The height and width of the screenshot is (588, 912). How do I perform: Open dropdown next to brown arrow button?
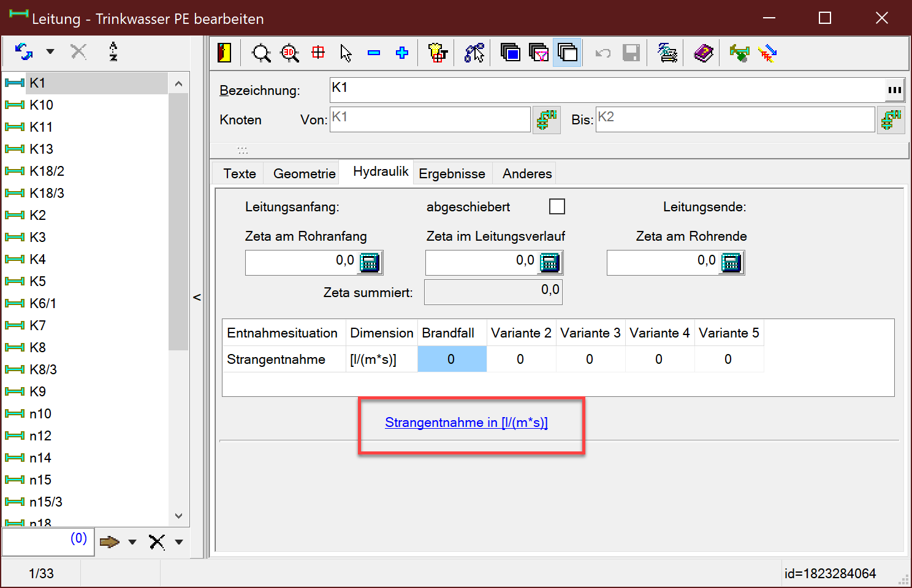(132, 542)
